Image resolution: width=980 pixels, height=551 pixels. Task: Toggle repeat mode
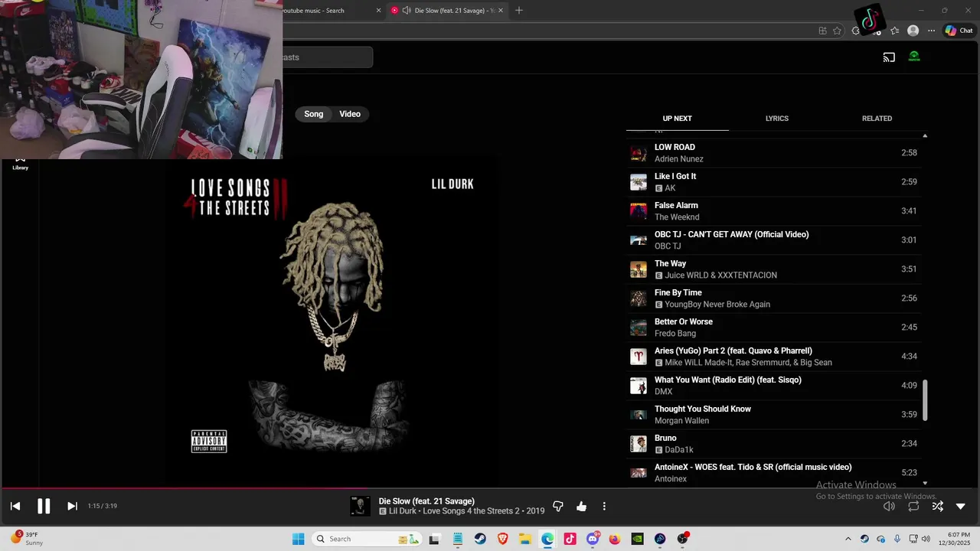coord(913,506)
